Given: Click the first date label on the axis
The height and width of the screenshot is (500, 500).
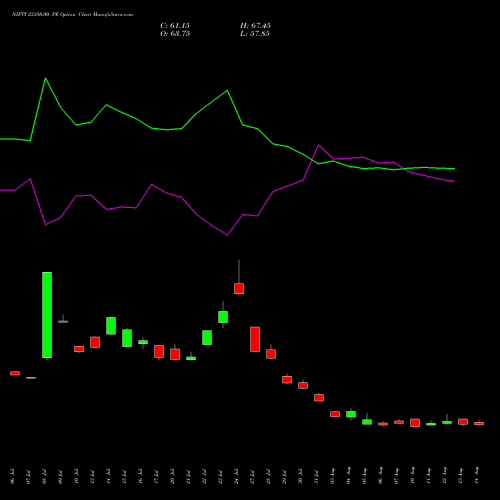Looking at the screenshot, I should click(x=13, y=477).
